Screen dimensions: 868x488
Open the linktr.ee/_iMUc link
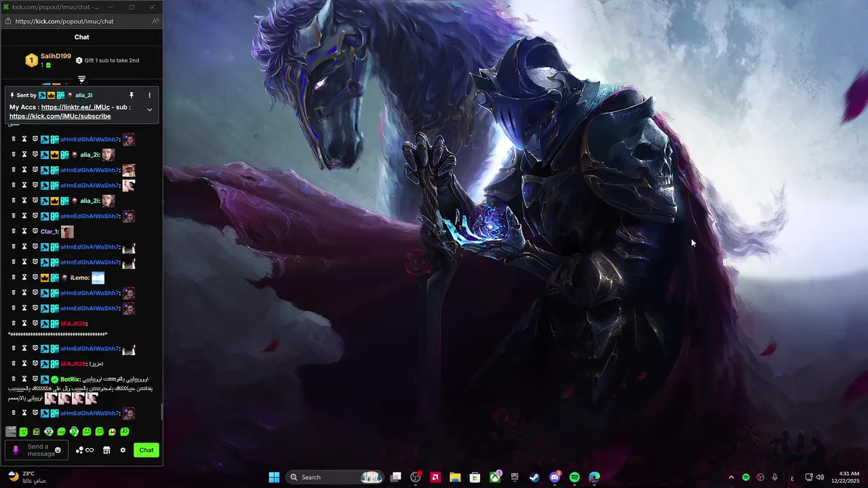click(x=75, y=107)
